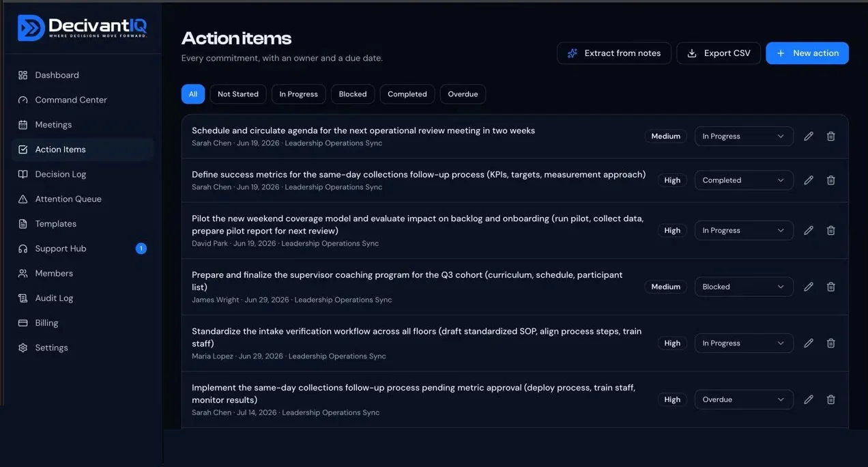Viewport: 868px width, 467px height.
Task: Open the Completed status dropdown for success metrics
Action: [744, 180]
